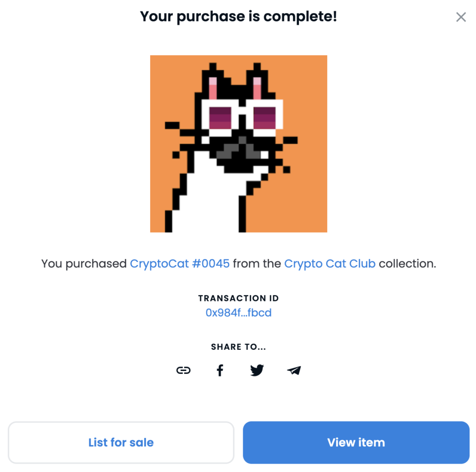Click the cat's left pink ear
Image resolution: width=476 pixels, height=472 pixels.
click(x=213, y=88)
